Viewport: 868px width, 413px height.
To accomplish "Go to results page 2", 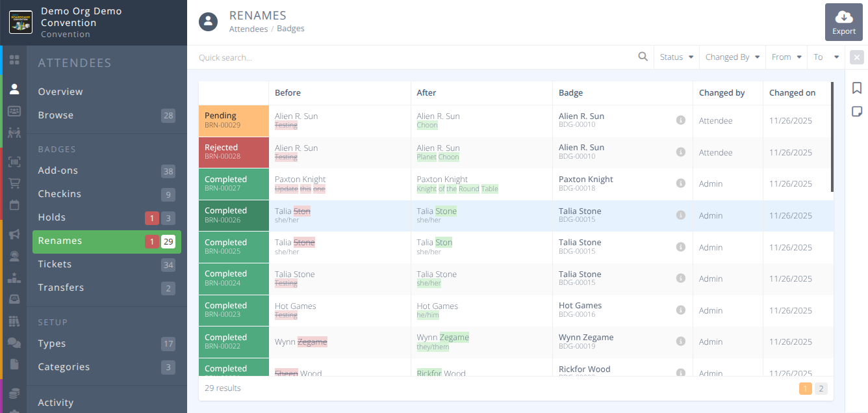I will (821, 388).
